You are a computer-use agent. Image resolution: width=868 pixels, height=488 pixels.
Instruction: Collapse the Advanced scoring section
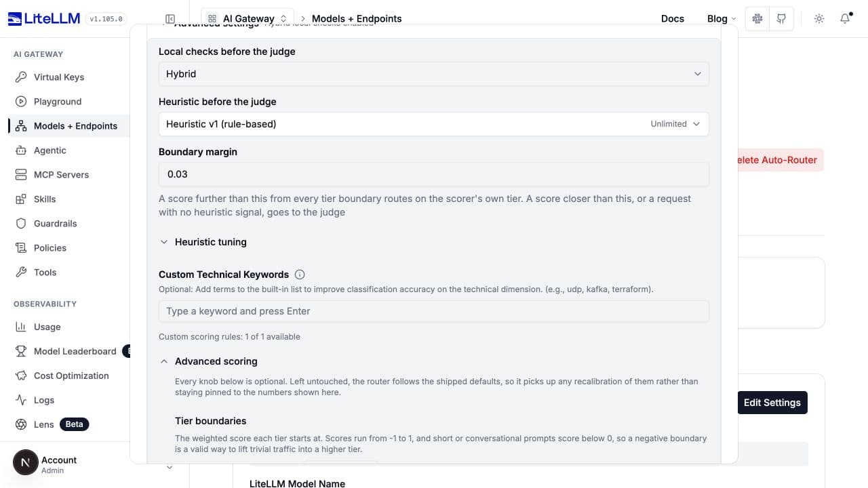[x=209, y=361]
